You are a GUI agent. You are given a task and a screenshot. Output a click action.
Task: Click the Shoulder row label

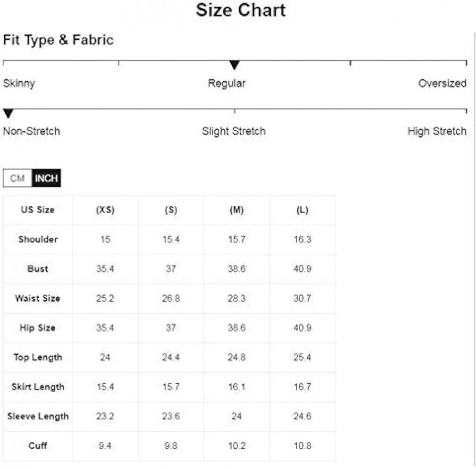click(x=38, y=239)
